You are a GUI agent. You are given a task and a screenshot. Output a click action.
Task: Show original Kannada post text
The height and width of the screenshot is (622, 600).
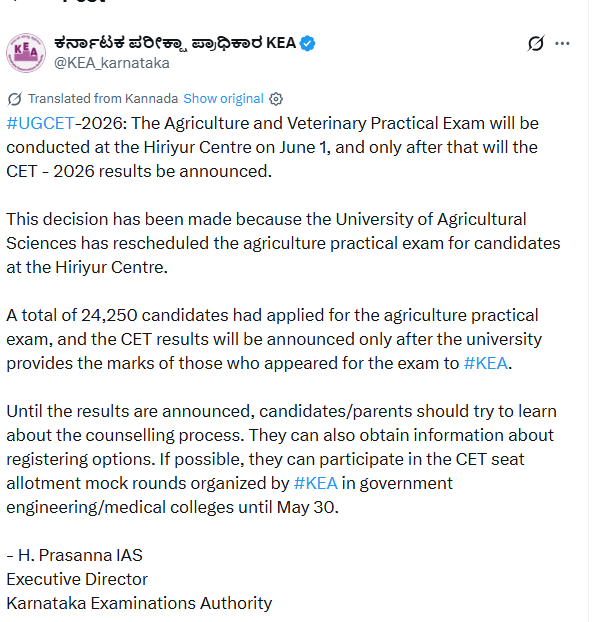223,98
